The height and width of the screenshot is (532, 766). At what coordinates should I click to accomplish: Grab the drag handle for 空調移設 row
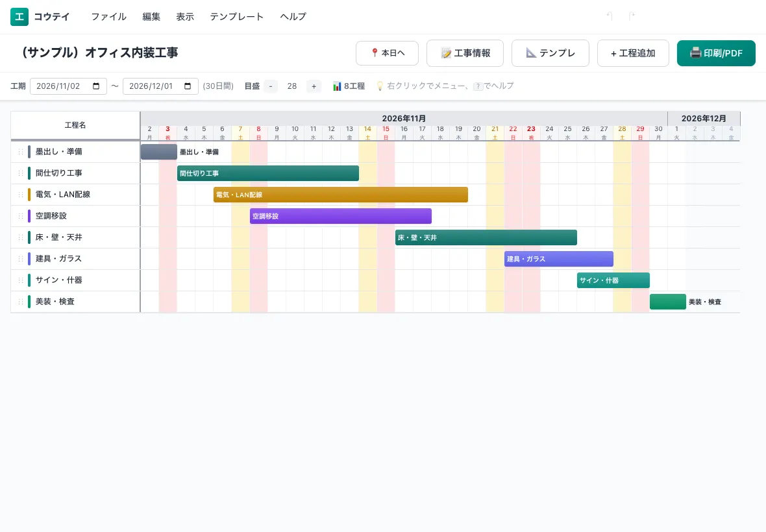pos(21,216)
